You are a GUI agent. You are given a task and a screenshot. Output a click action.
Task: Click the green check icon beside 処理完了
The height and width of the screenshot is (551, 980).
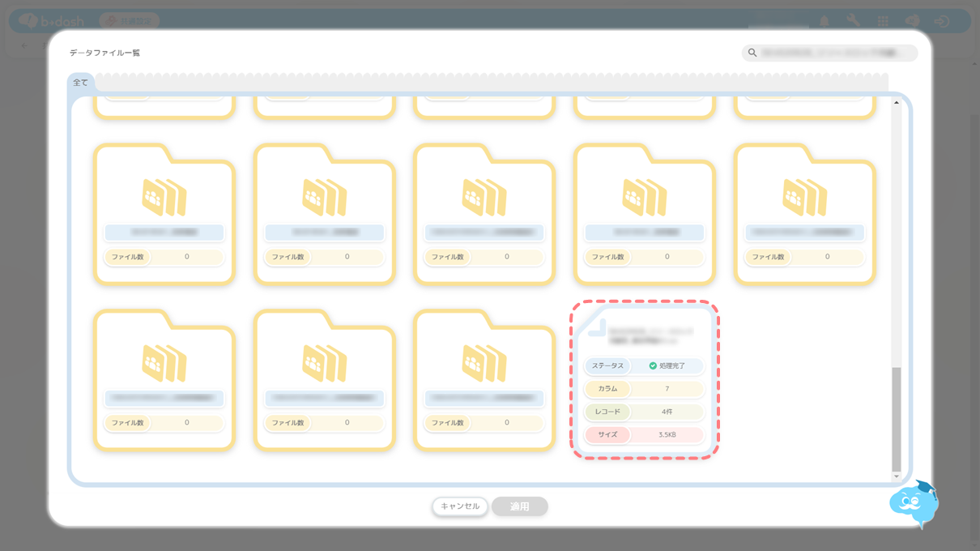tap(653, 366)
